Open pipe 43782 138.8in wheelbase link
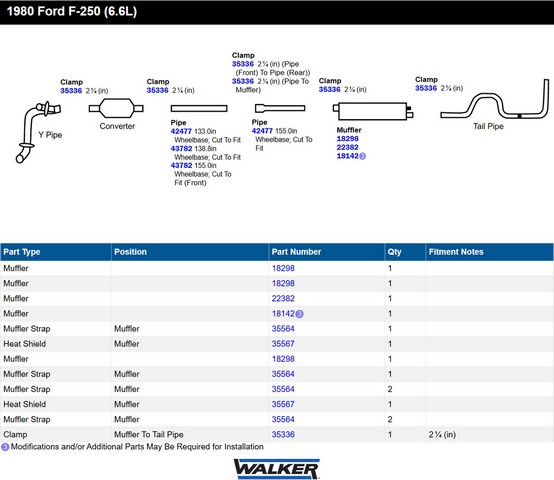This screenshot has width=554, height=480. 181,149
